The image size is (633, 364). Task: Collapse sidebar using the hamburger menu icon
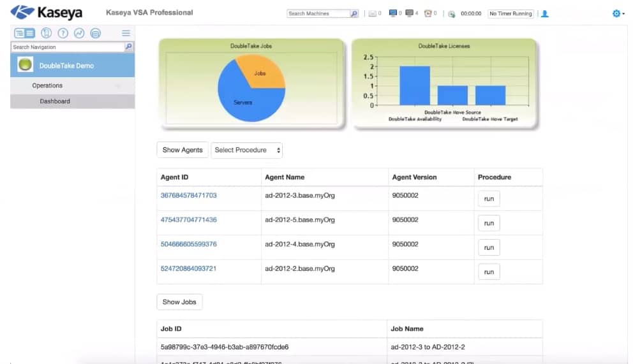(x=126, y=33)
